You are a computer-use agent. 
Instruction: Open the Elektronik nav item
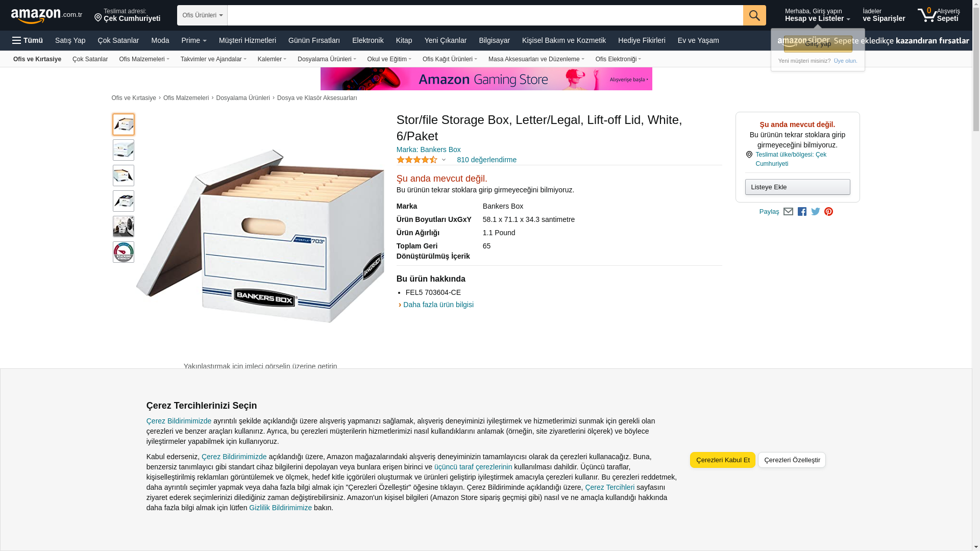(367, 40)
